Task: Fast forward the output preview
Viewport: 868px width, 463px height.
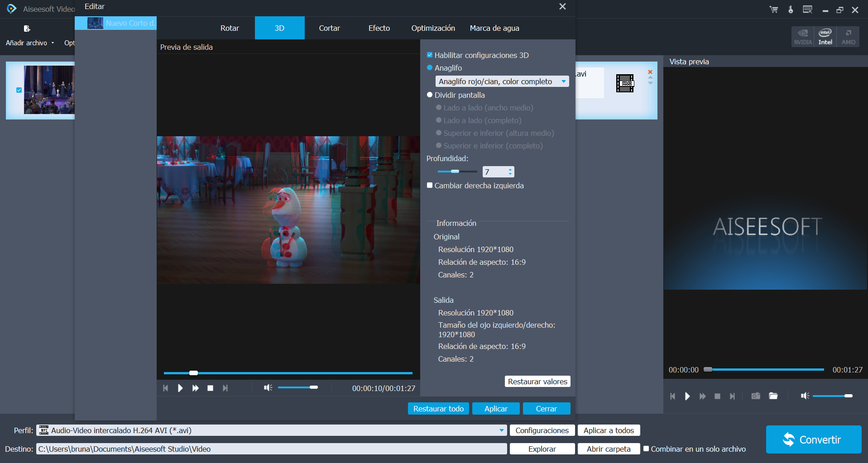Action: (195, 388)
